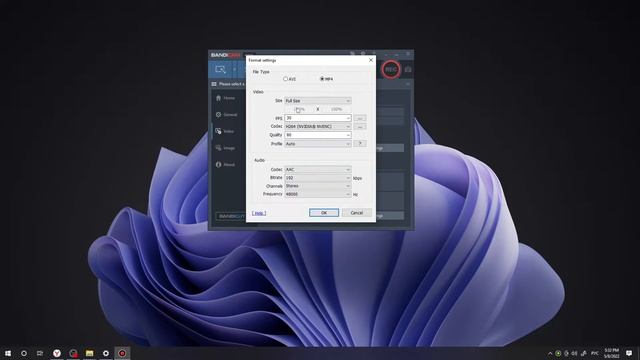Open the General section in Bandicam sidebar

pyautogui.click(x=227, y=115)
